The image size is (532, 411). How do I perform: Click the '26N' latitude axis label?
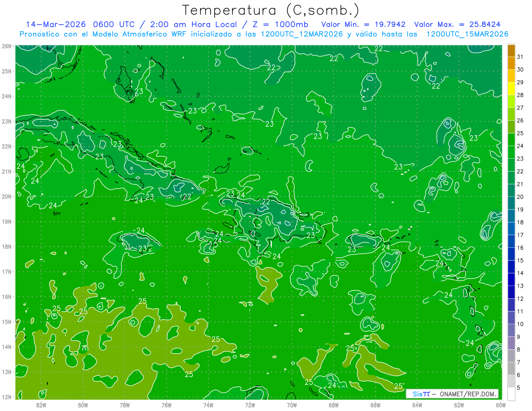point(6,46)
